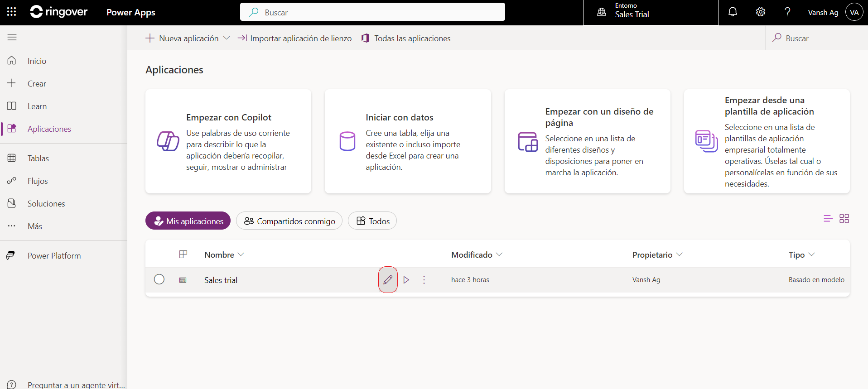
Task: Switch to list view layout icon
Action: (x=828, y=219)
